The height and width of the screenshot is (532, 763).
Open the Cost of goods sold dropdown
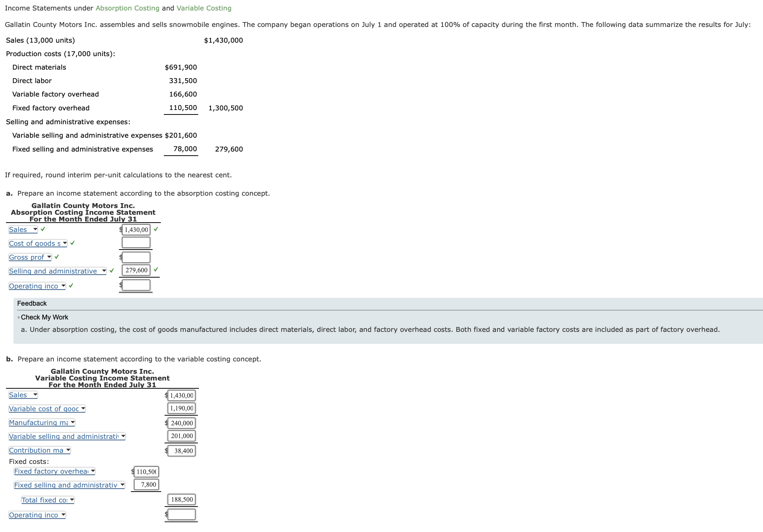tap(38, 243)
